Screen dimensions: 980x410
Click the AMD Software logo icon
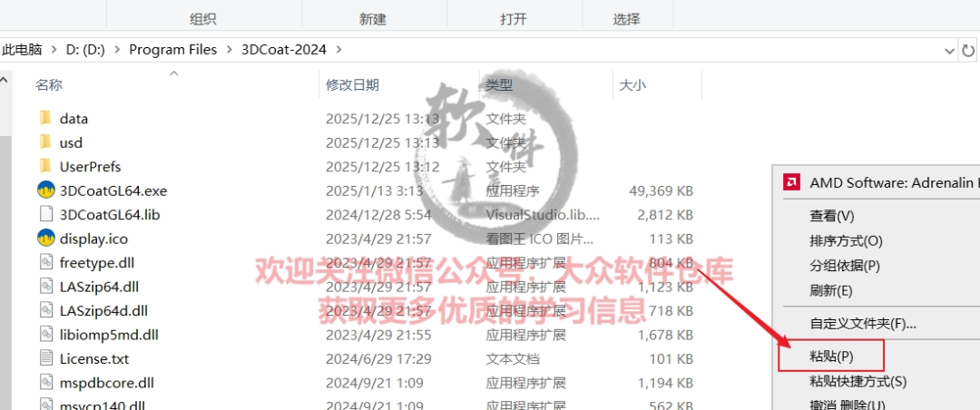click(x=790, y=182)
